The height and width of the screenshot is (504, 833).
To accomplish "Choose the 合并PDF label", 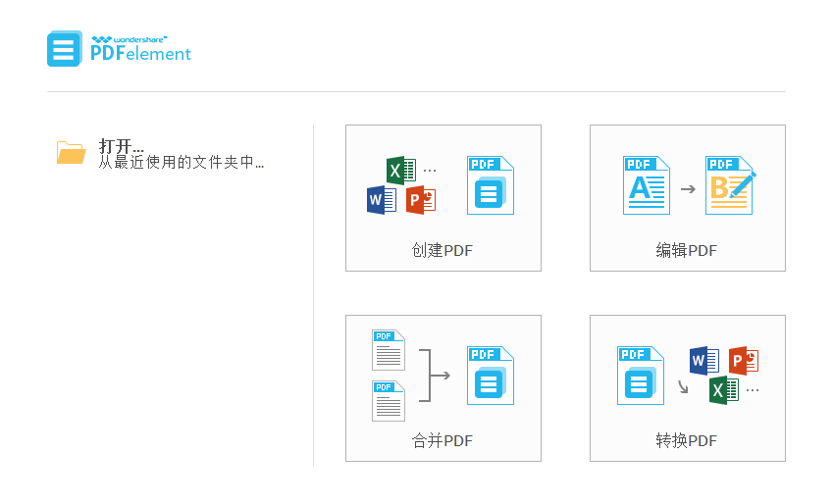I will pyautogui.click(x=443, y=441).
